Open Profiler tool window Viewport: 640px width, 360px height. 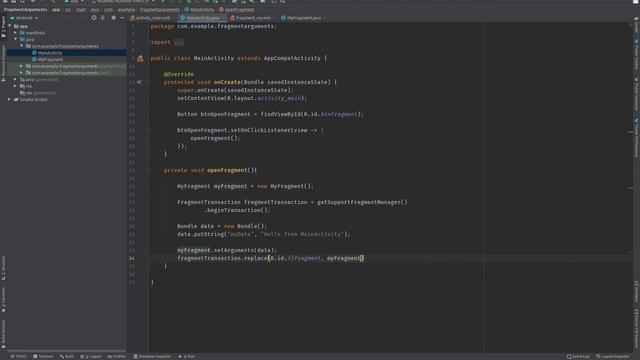pyautogui.click(x=116, y=357)
